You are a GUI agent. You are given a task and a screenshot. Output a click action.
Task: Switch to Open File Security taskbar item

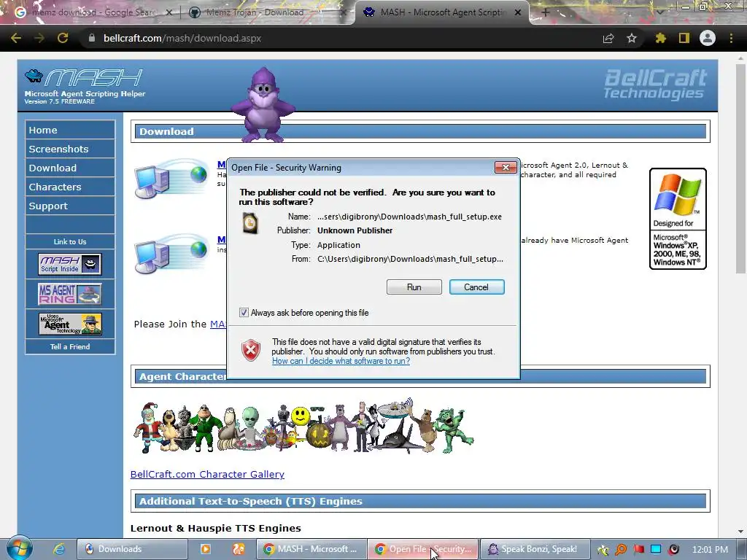click(423, 549)
